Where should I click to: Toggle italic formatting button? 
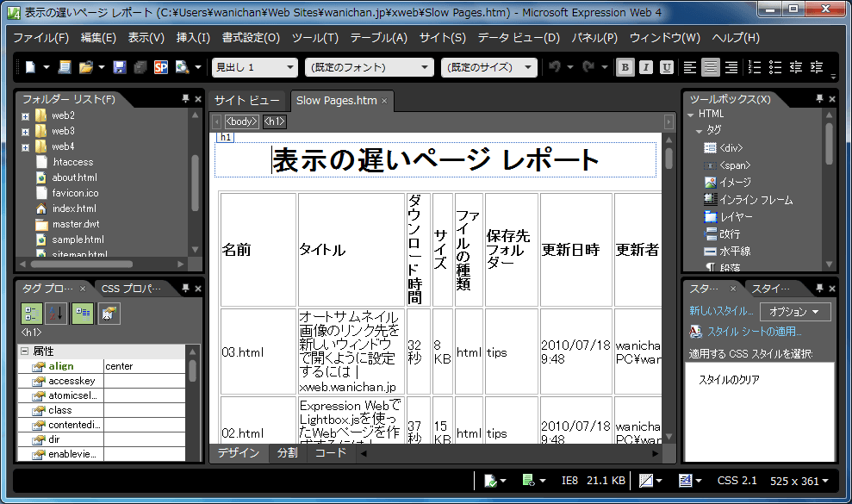[645, 67]
